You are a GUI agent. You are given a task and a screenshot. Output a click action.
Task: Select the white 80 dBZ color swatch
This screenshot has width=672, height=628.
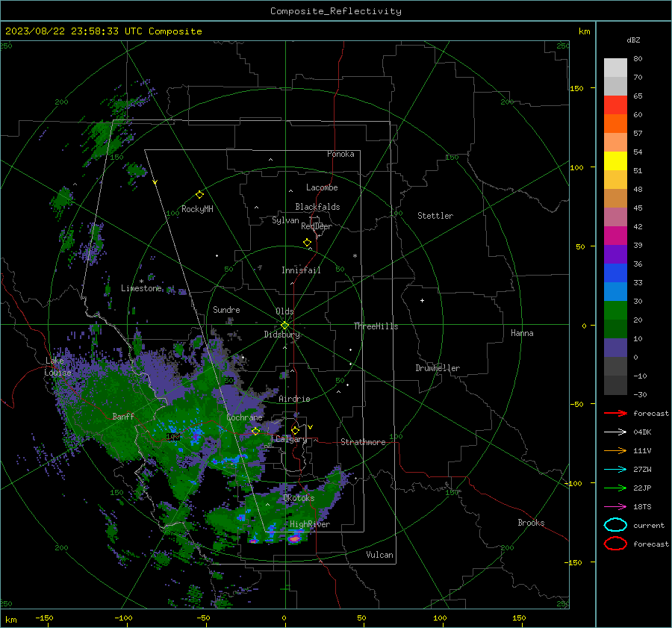click(x=615, y=67)
